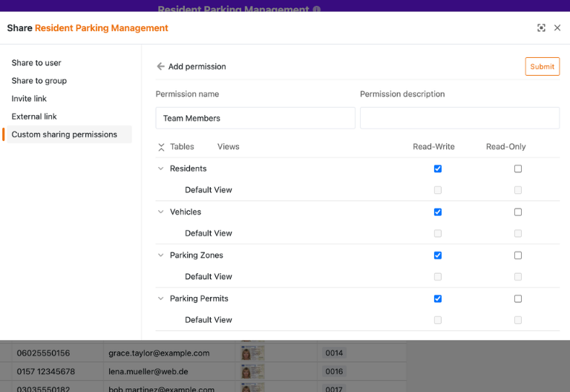Collapse the Residents table row
This screenshot has width=570, height=392.
(x=160, y=169)
